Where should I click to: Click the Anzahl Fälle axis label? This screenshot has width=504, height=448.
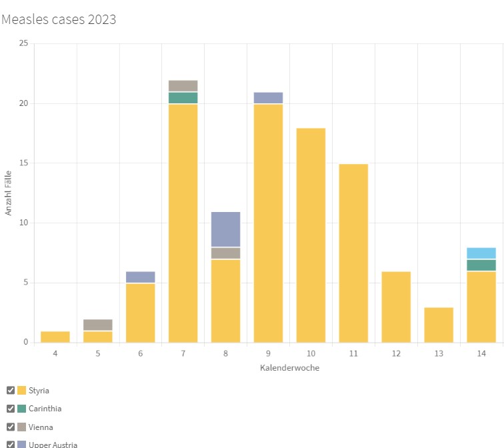coord(8,193)
